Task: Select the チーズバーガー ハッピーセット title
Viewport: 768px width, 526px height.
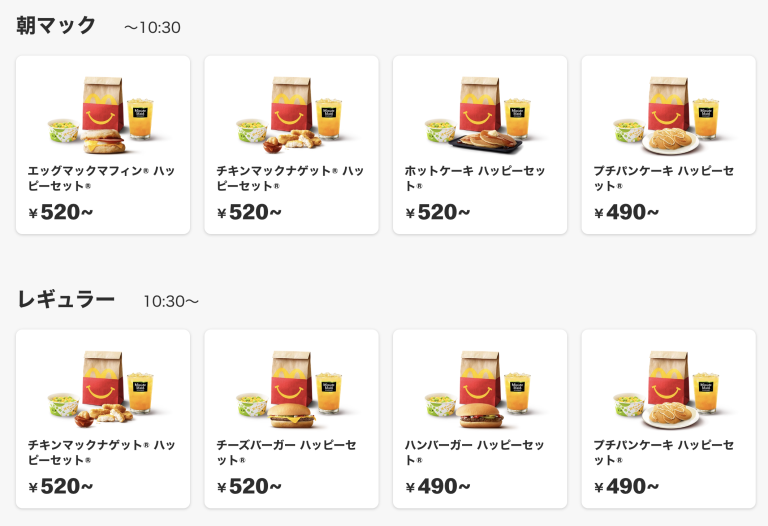Action: (x=286, y=452)
